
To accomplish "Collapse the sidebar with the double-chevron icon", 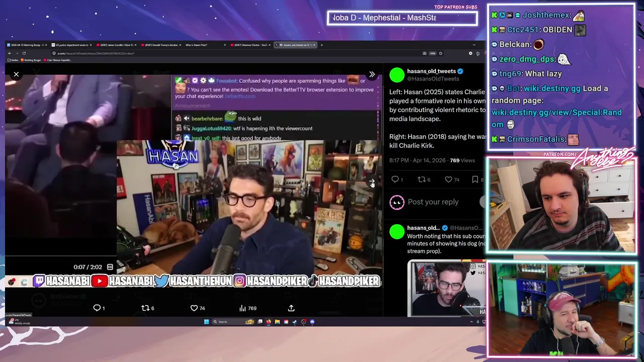I will tap(372, 74).
